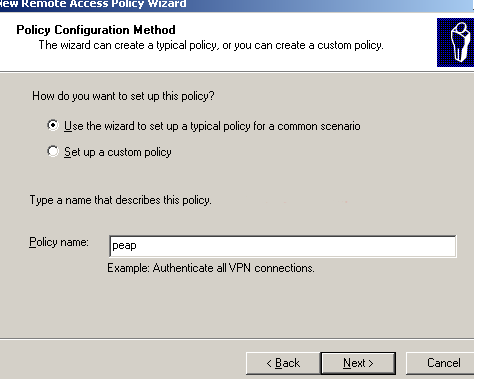Viewport: 477px width, 379px height.
Task: Click the 'Example: Authenticate all VPN connections' hint
Action: pos(211,268)
